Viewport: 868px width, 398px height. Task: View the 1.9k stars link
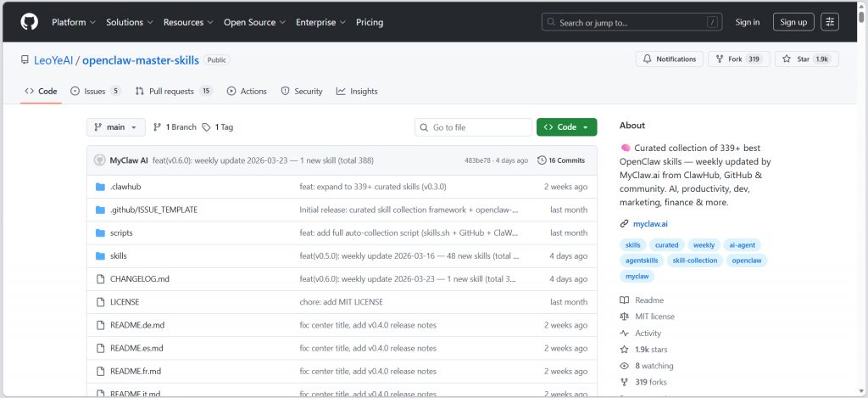pyautogui.click(x=644, y=350)
